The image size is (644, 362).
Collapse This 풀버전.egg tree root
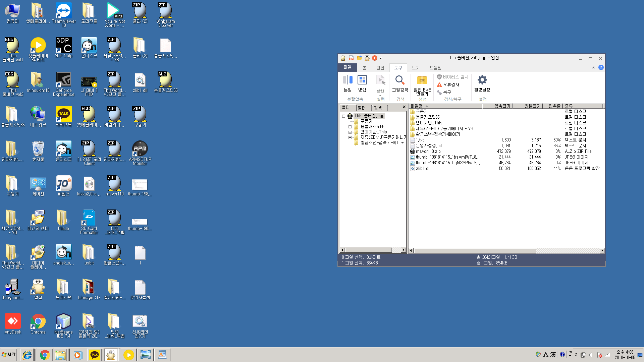(x=343, y=116)
